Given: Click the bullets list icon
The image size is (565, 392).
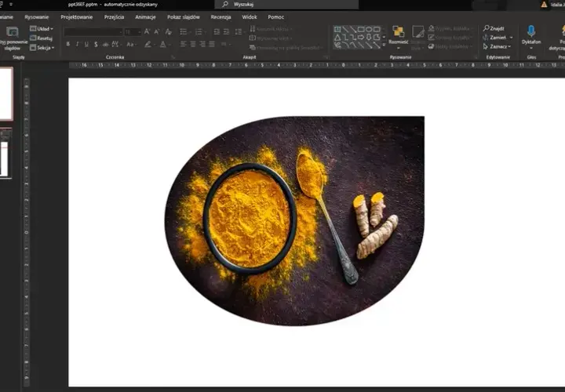Looking at the screenshot, I should 184,32.
